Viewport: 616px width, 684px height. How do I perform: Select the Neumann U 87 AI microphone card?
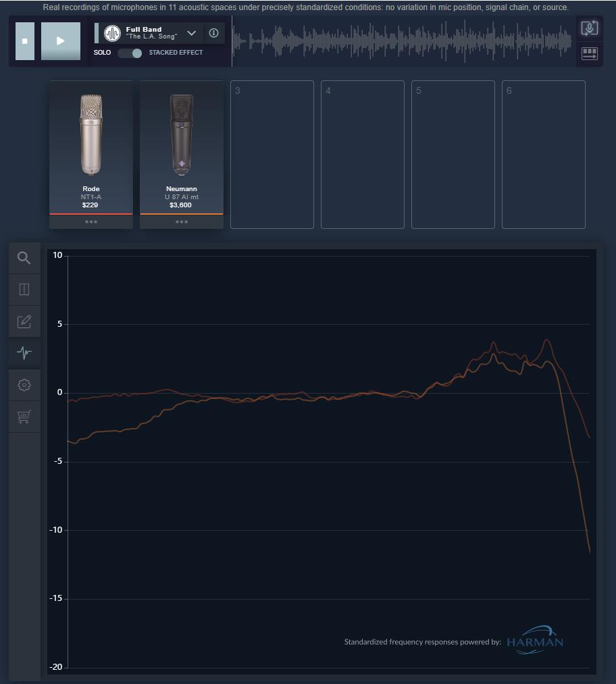(x=182, y=147)
